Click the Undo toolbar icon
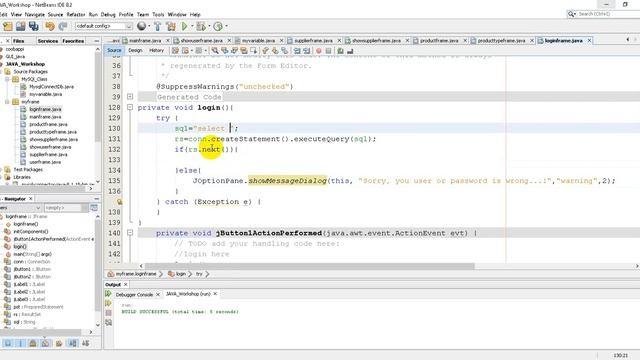640x360 pixels. 50,26
